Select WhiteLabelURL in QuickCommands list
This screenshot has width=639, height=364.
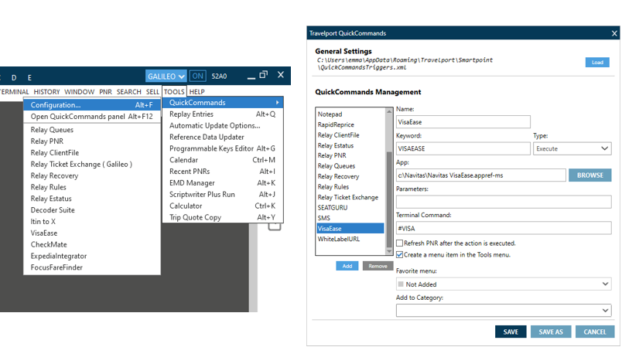[339, 239]
